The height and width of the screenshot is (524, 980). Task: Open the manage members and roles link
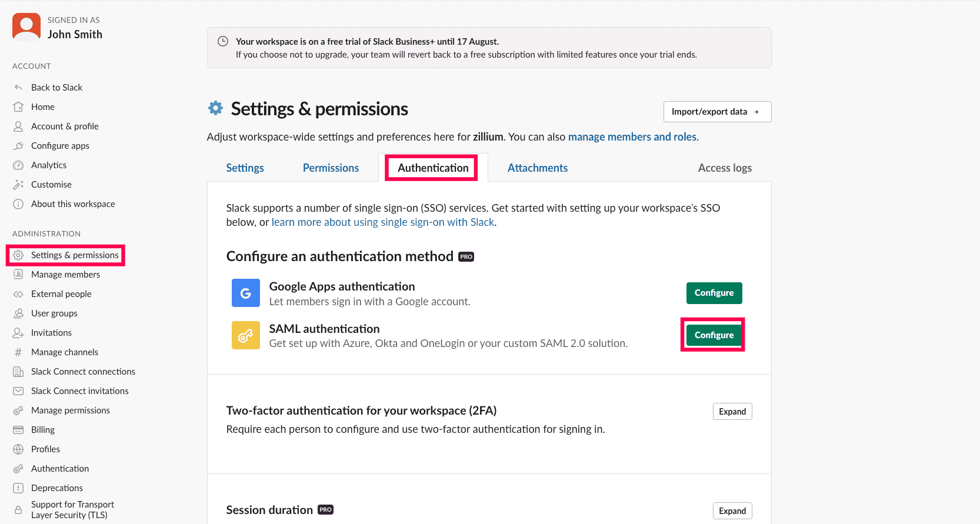click(x=632, y=137)
